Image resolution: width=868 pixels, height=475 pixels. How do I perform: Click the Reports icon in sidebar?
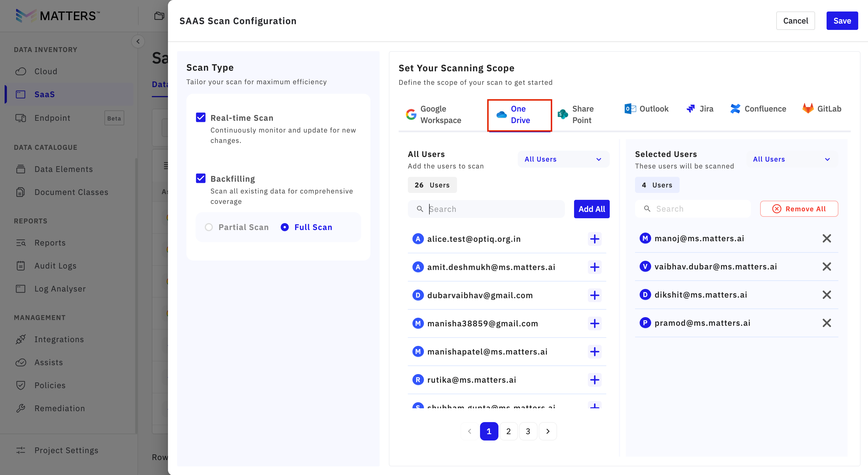click(20, 243)
